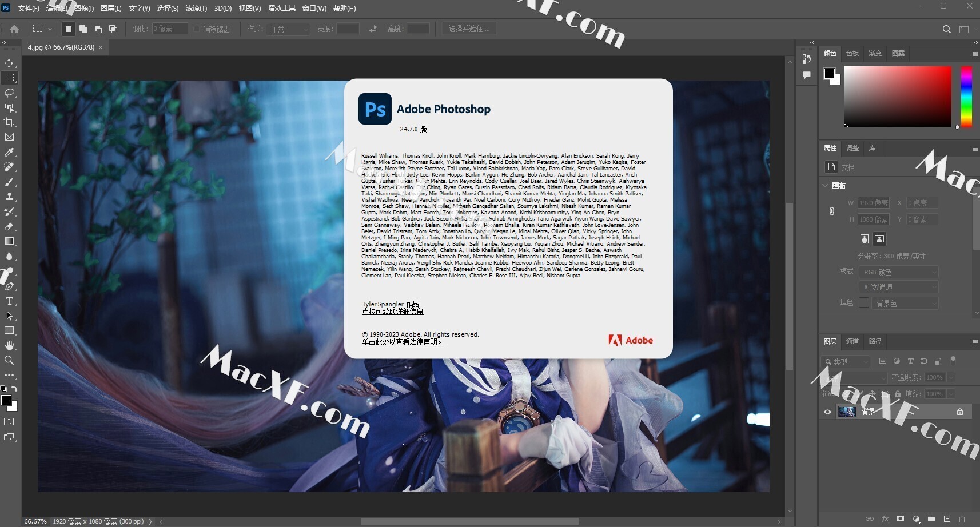The image size is (980, 527).
Task: Collapse the 画布 canvas section
Action: (x=825, y=186)
